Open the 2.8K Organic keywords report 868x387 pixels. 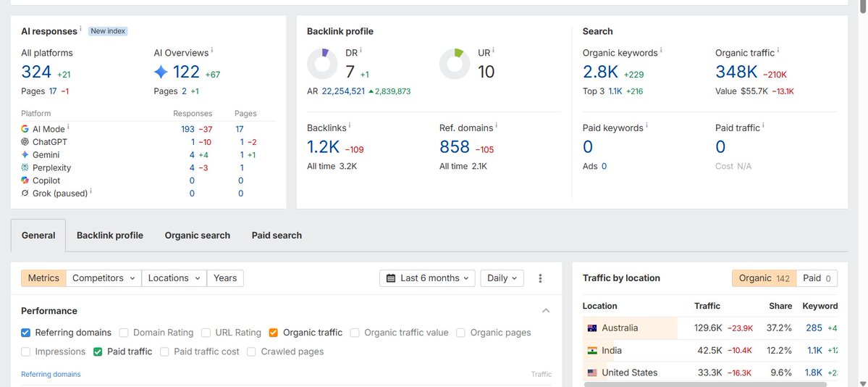601,72
